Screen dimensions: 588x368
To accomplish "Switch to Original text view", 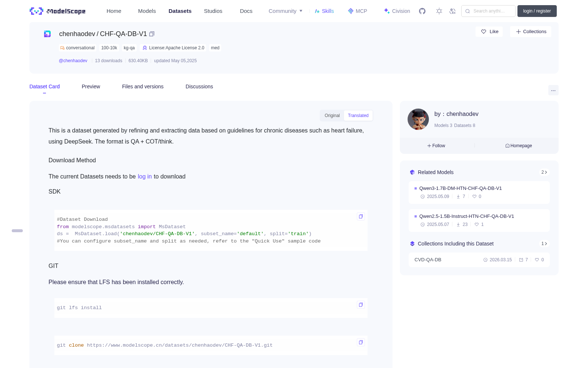I will (x=332, y=116).
